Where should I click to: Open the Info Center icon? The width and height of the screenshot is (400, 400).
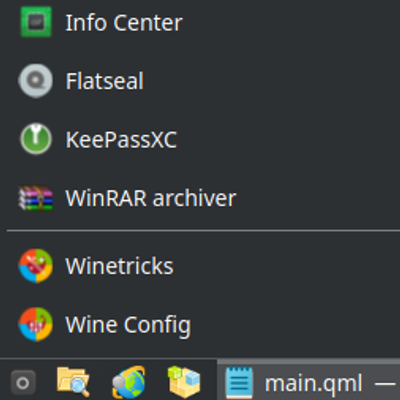pyautogui.click(x=36, y=22)
